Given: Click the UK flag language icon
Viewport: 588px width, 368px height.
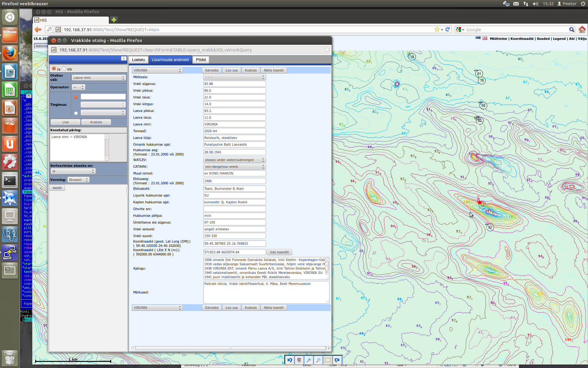Looking at the screenshot, I should (485, 38).
